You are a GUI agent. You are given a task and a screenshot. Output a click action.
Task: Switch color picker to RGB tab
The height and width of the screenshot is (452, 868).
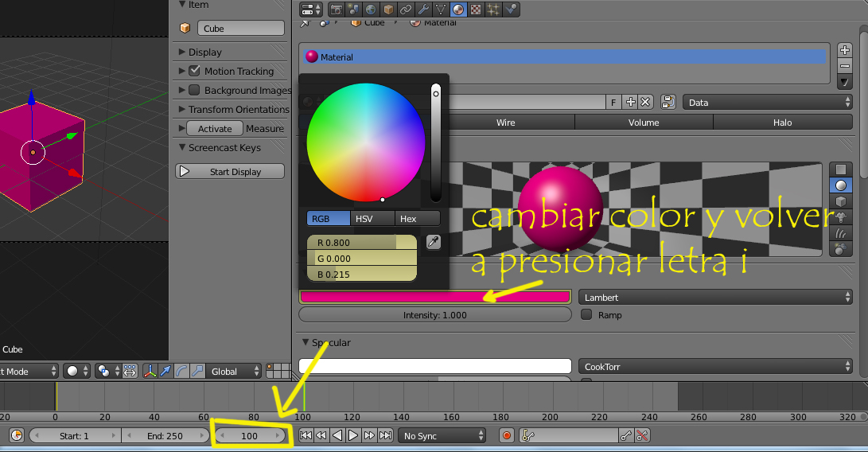(x=329, y=219)
